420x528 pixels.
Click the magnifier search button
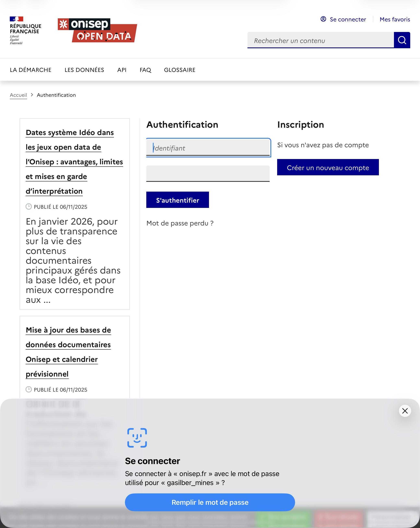[402, 40]
